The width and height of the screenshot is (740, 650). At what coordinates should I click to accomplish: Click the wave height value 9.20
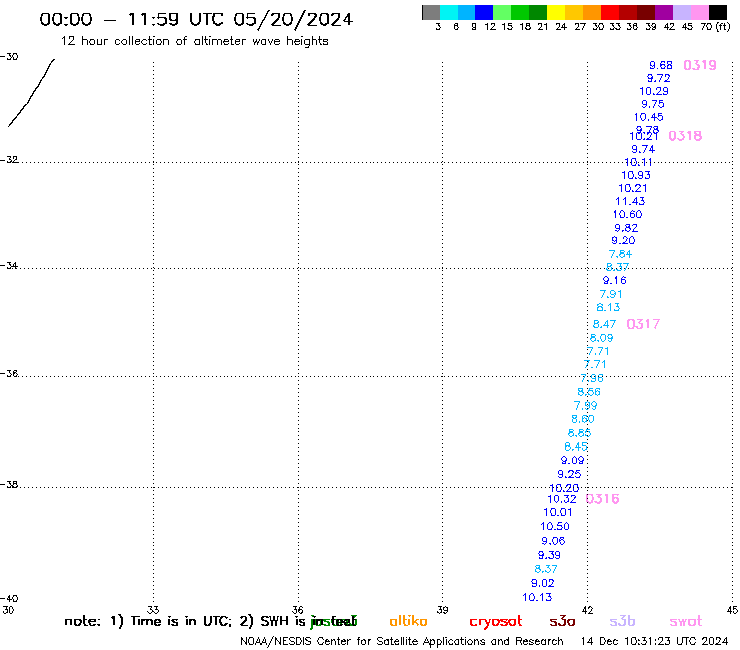click(x=623, y=240)
